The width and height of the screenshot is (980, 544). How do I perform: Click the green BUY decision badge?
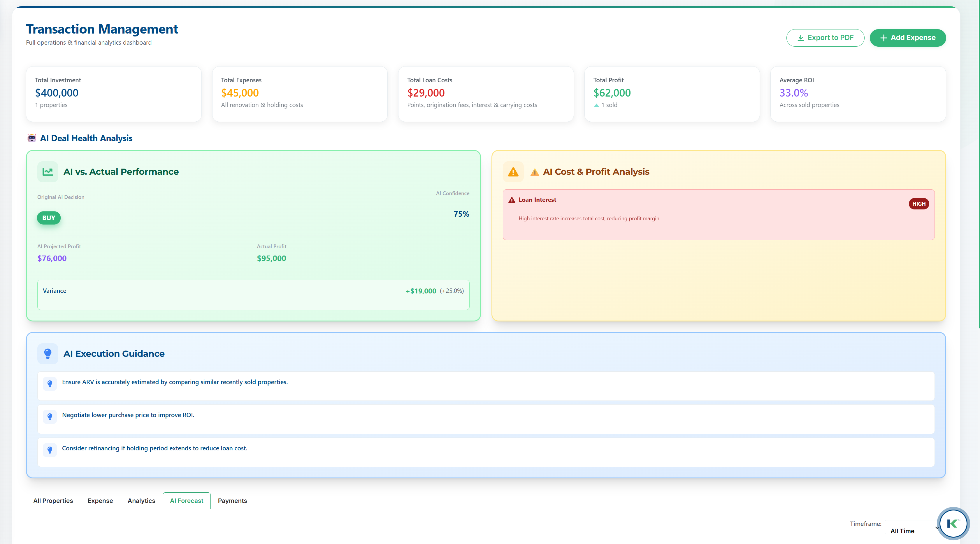click(x=49, y=218)
